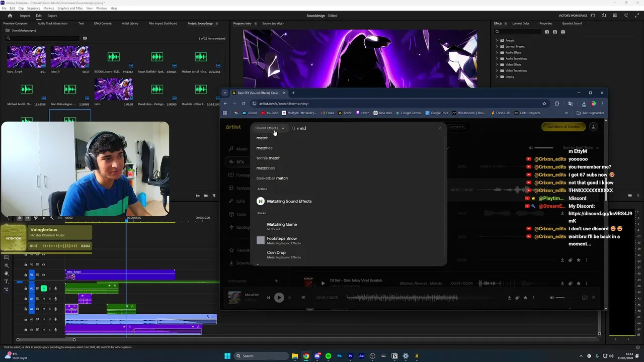Mute audio track A3

tap(44, 299)
